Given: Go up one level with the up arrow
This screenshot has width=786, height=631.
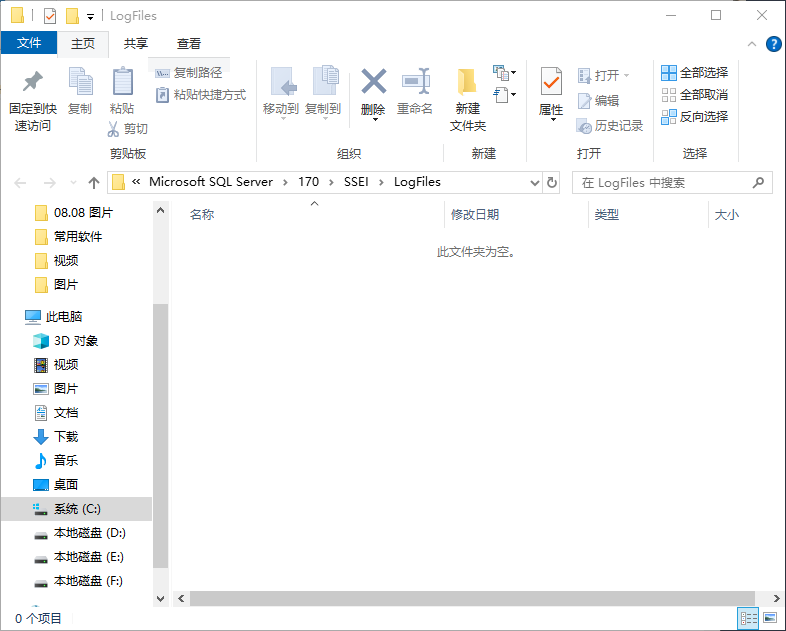Looking at the screenshot, I should 94,183.
